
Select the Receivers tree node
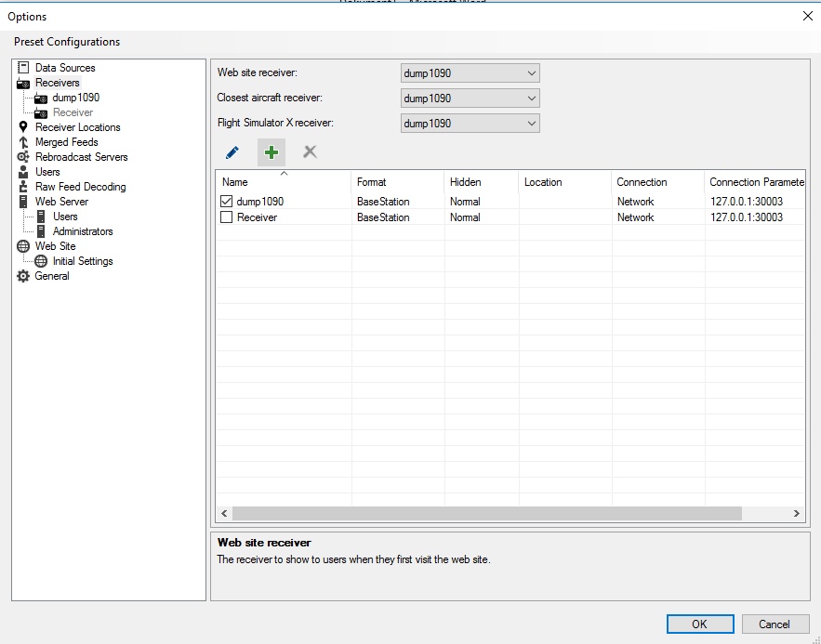tap(57, 83)
